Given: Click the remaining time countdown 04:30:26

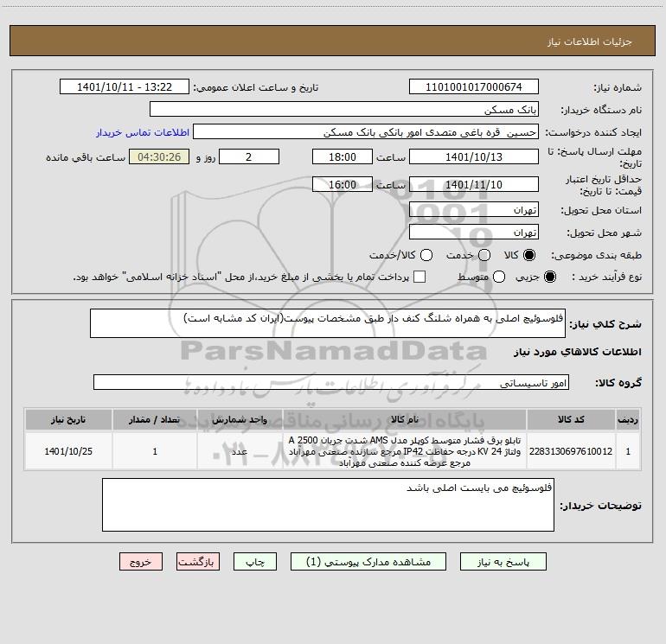Looking at the screenshot, I should [x=159, y=156].
